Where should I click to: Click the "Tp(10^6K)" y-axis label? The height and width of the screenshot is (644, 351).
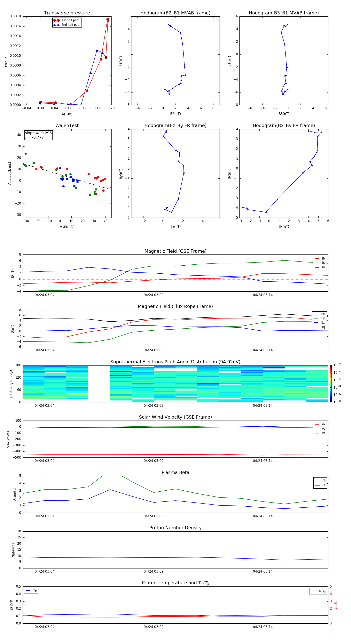11,605
